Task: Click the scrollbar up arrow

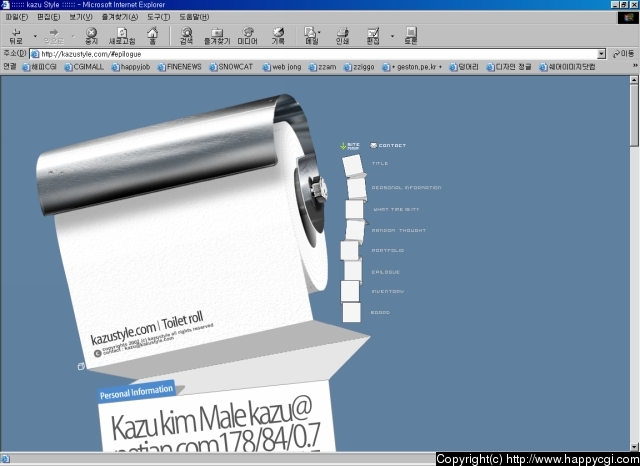Action: click(634, 80)
